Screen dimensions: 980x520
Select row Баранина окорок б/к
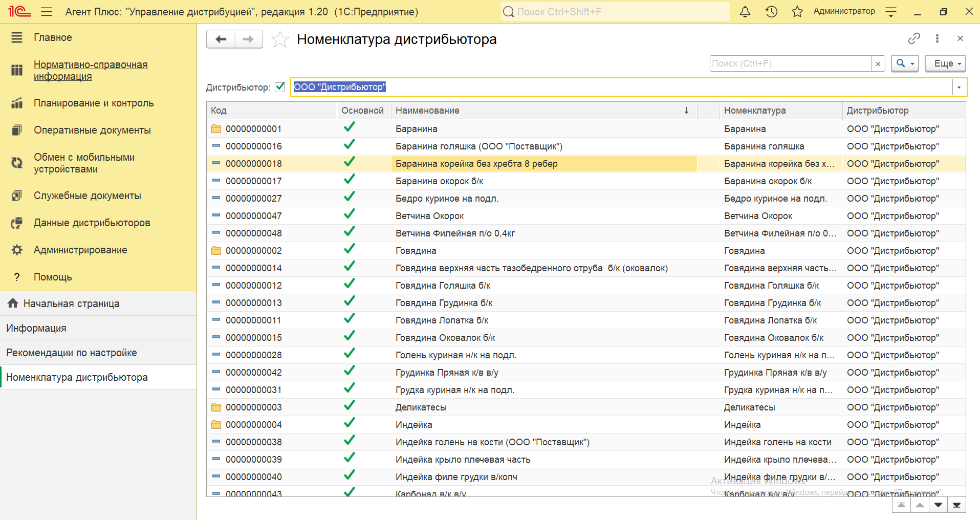586,181
